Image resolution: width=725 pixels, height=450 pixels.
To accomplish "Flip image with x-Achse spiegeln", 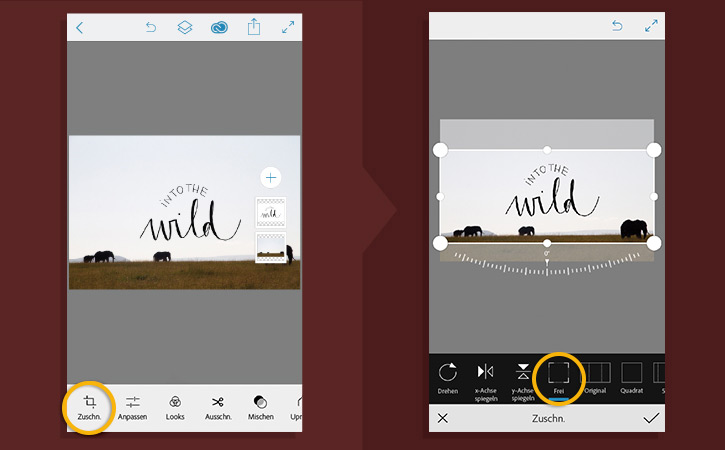I will click(485, 382).
